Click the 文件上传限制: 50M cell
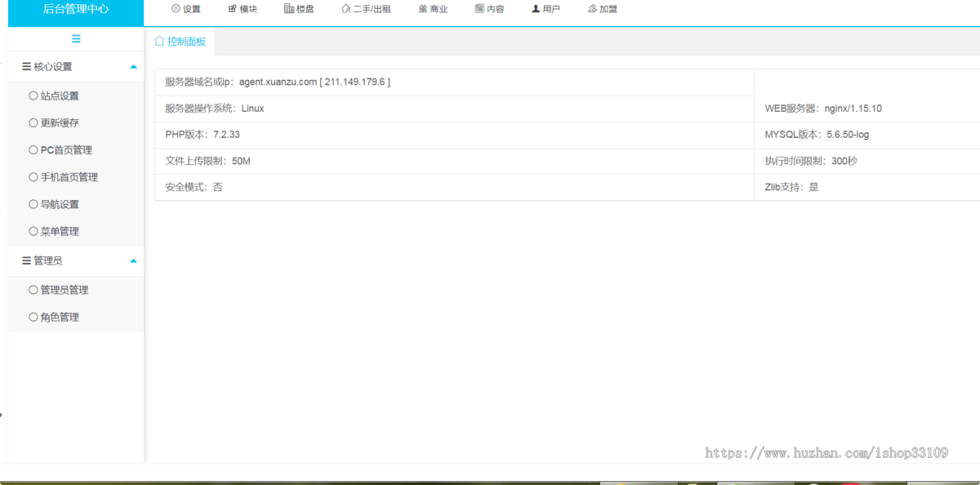 point(455,161)
